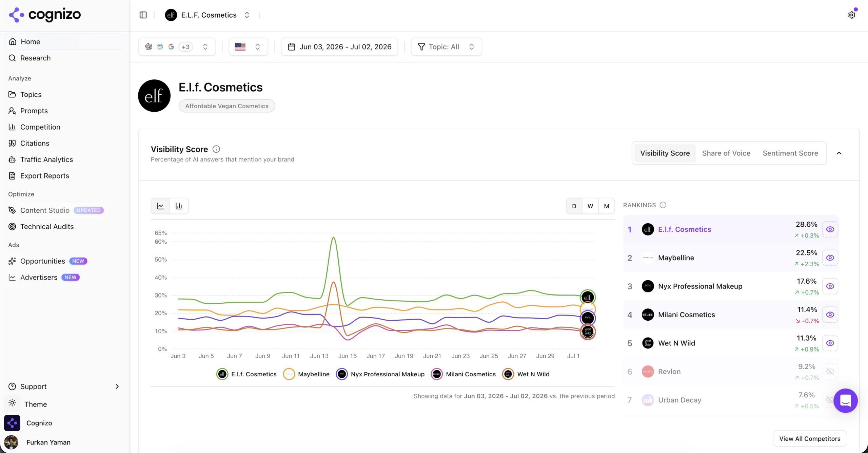Switch to Sentiment Score tab

point(790,153)
